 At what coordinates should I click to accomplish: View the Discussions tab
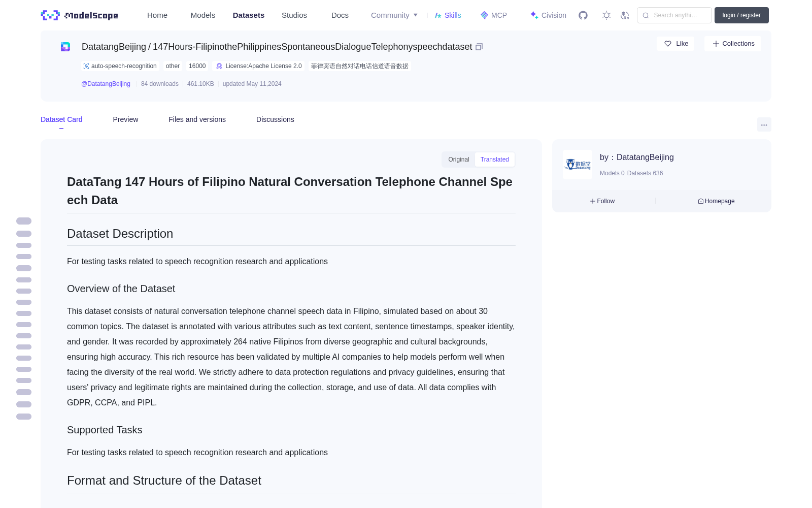(275, 119)
